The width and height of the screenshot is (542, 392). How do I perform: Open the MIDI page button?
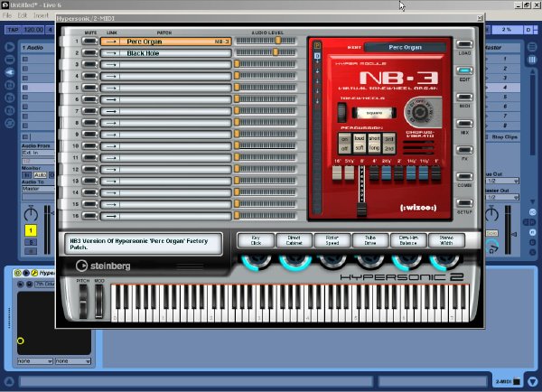464,98
